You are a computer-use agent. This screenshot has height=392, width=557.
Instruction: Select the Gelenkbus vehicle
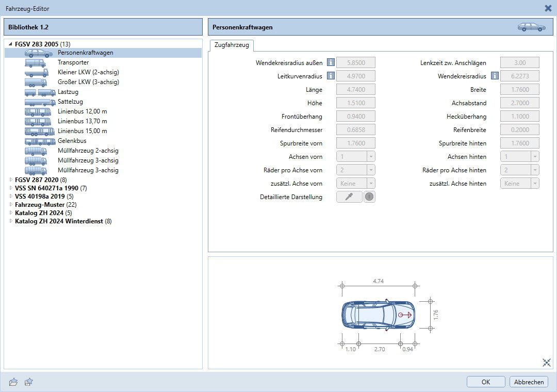pyautogui.click(x=72, y=141)
